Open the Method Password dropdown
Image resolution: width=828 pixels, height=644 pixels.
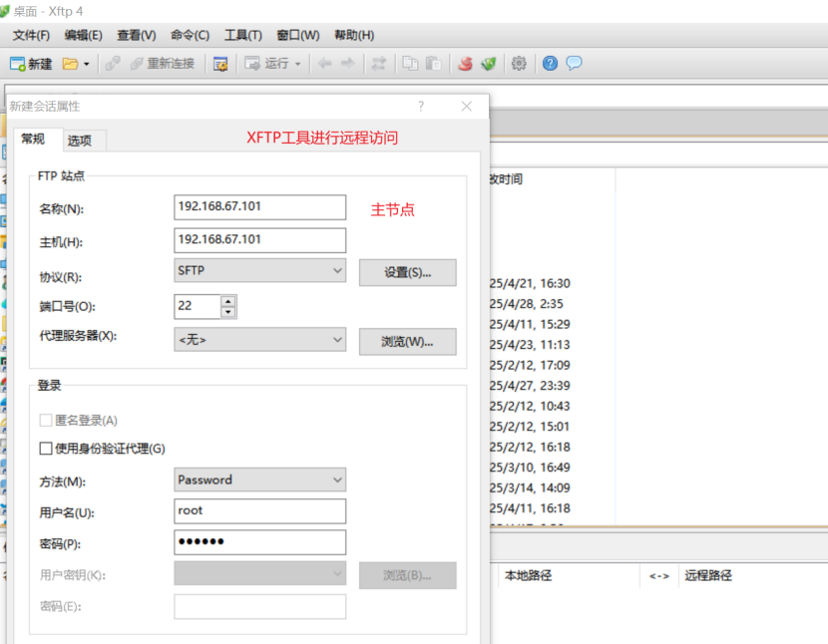click(259, 480)
